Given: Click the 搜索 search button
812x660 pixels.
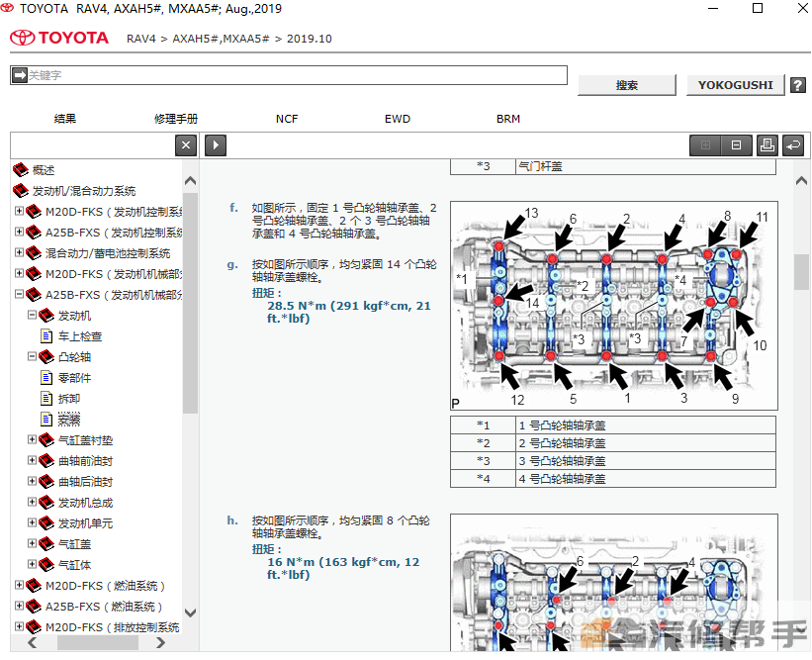Looking at the screenshot, I should (x=627, y=85).
